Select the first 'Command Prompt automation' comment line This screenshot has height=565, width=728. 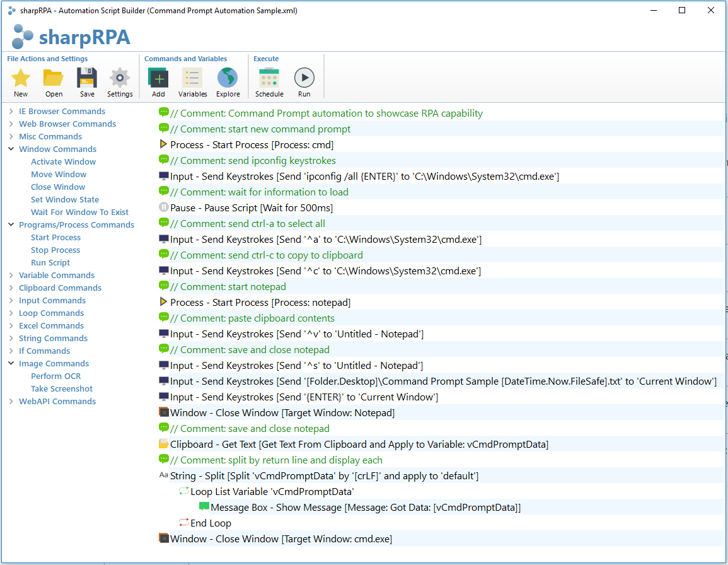point(326,113)
